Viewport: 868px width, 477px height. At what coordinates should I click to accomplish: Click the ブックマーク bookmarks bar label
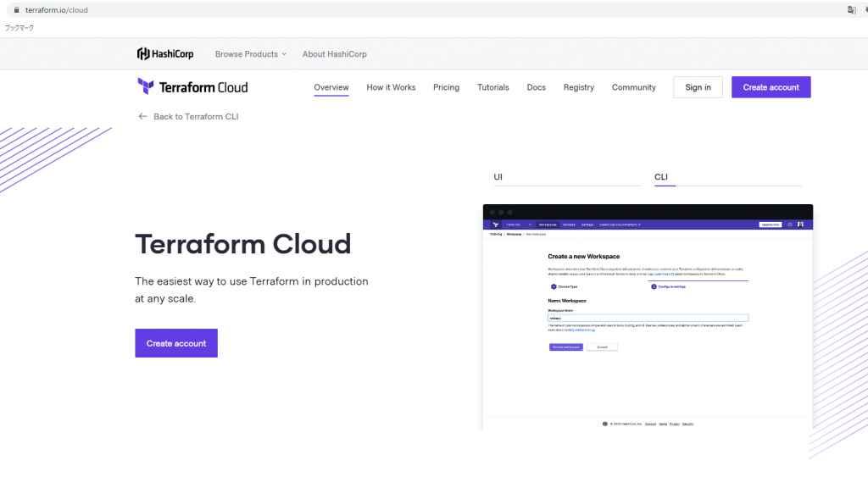(19, 28)
